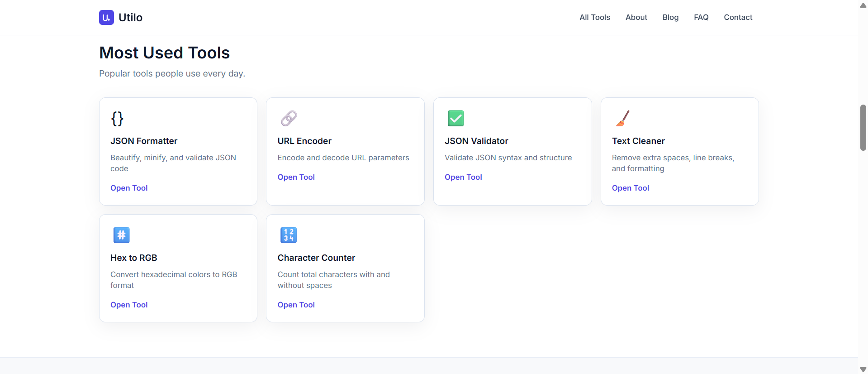Click the Hex to RGB hash icon
The width and height of the screenshot is (868, 374).
(121, 235)
